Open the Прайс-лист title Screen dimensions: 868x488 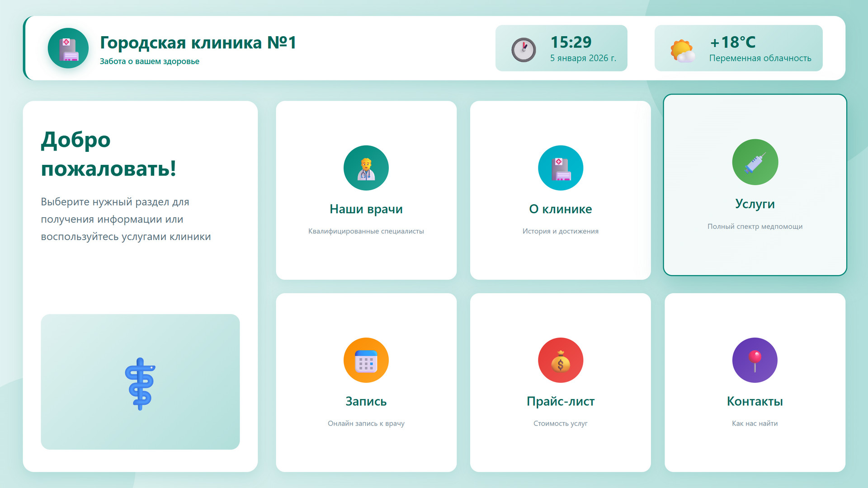click(560, 401)
